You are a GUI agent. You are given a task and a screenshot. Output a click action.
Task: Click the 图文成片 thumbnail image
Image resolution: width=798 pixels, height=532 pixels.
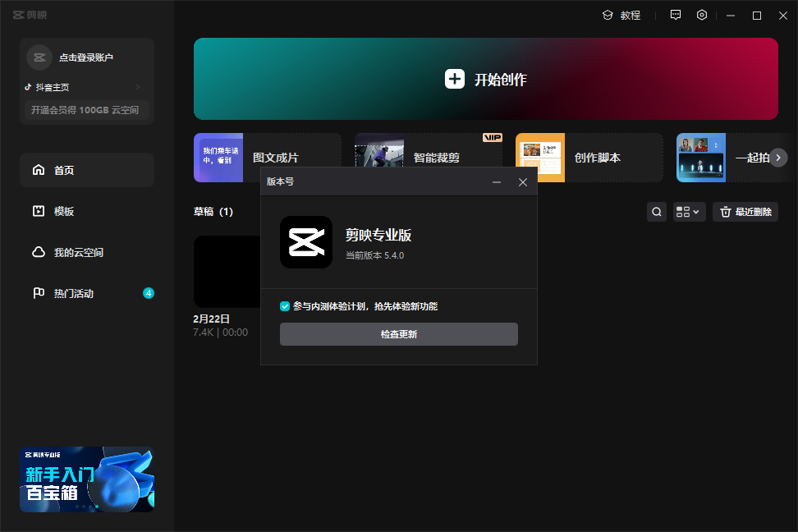pyautogui.click(x=218, y=158)
